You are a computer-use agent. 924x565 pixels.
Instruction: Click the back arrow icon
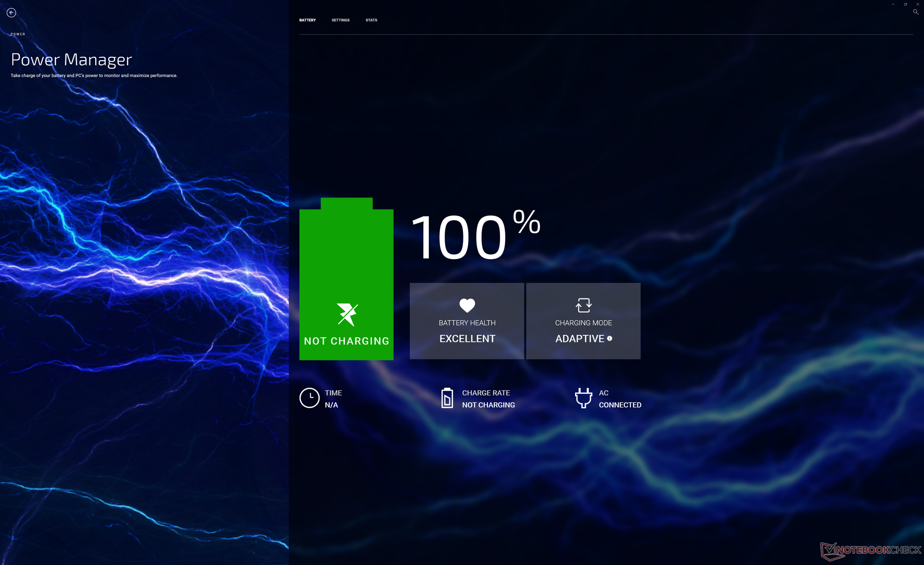(12, 13)
